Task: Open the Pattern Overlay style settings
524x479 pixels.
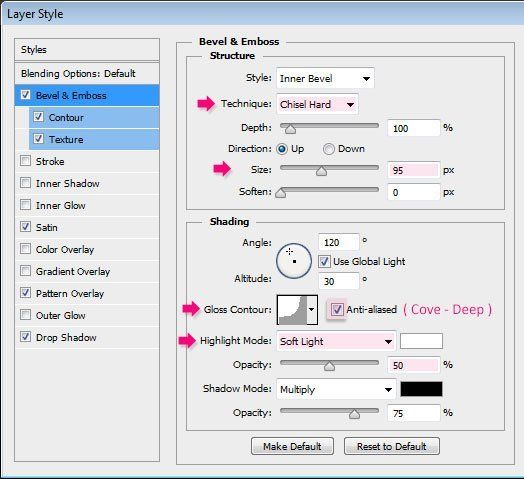Action: pyautogui.click(x=87, y=293)
